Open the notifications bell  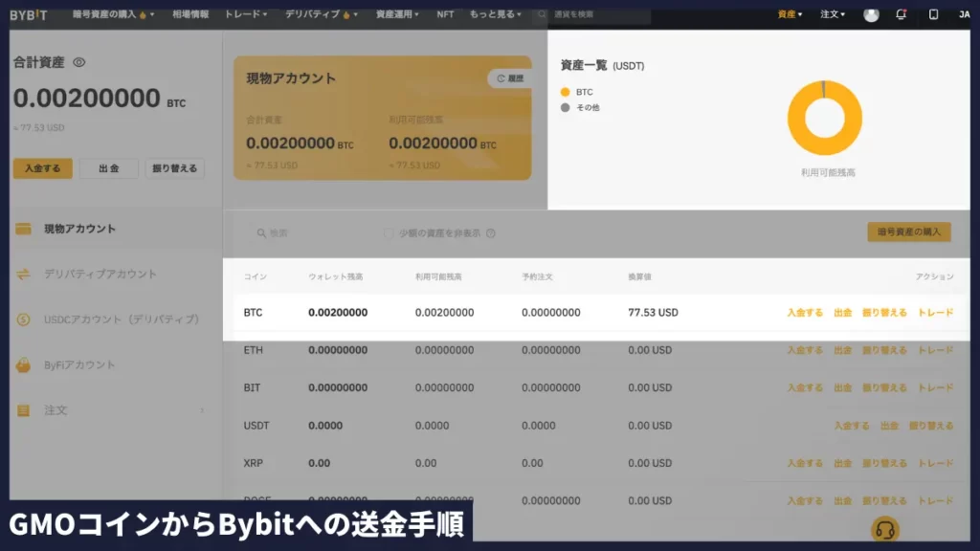click(901, 13)
